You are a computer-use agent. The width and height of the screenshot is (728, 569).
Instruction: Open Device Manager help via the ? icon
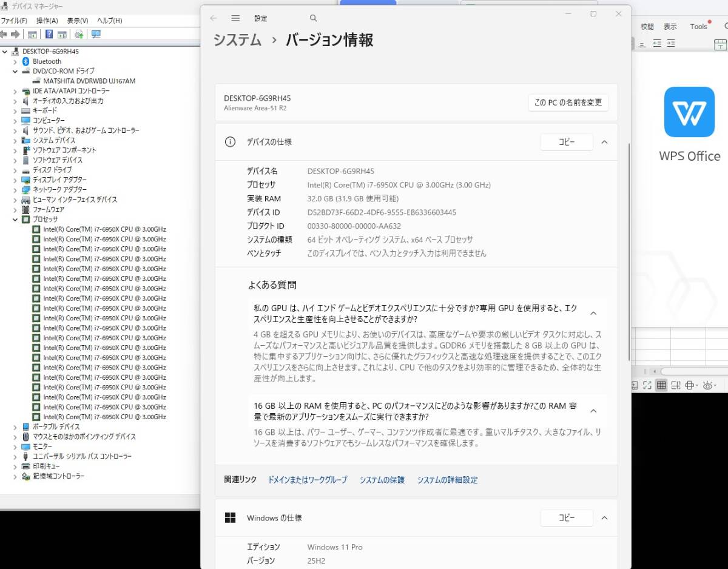(50, 34)
